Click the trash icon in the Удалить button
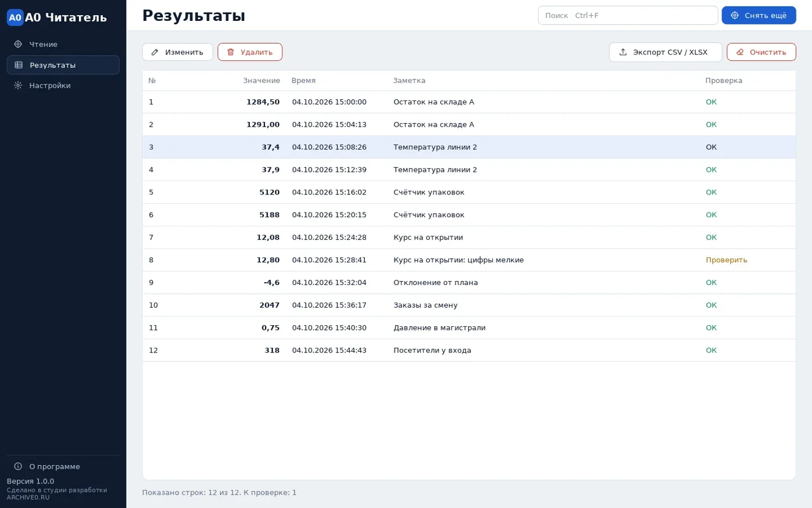Screen dimensions: 812x508 coord(230,52)
